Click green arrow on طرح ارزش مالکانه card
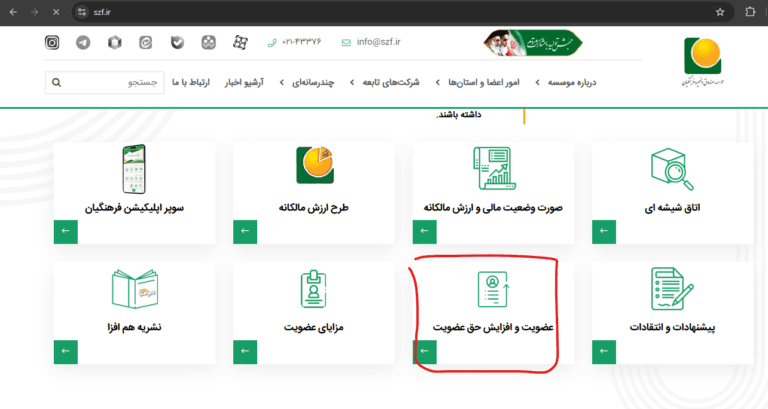Screen dimensions: 768x409 pyautogui.click(x=245, y=232)
